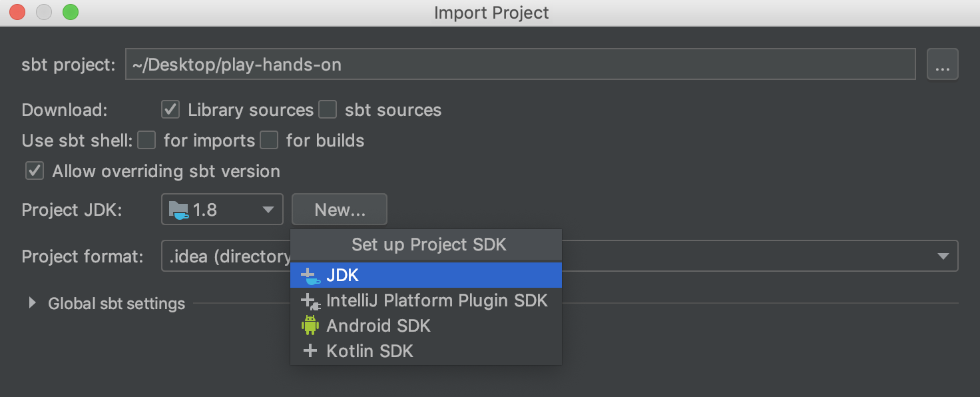
Task: Enable the sbt sources checkbox
Action: click(x=328, y=110)
